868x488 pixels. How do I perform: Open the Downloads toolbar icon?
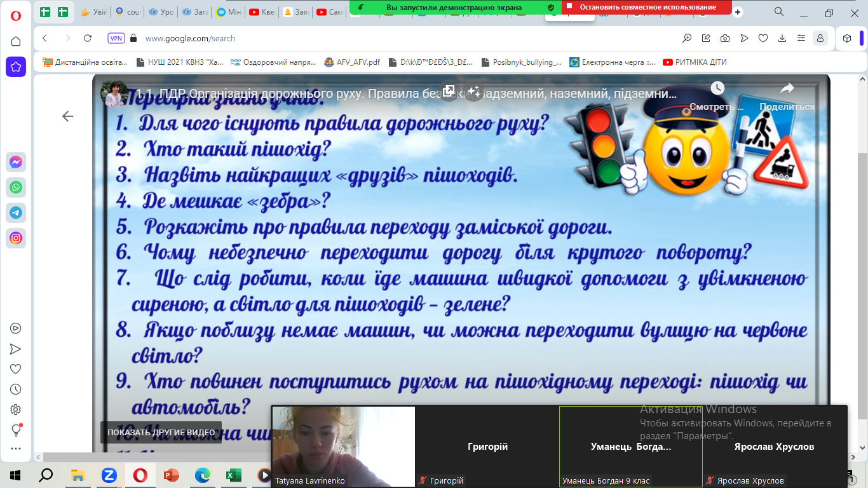coord(782,38)
